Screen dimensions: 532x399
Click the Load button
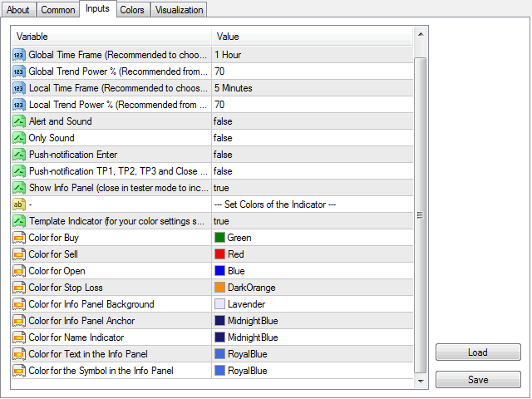(x=478, y=352)
